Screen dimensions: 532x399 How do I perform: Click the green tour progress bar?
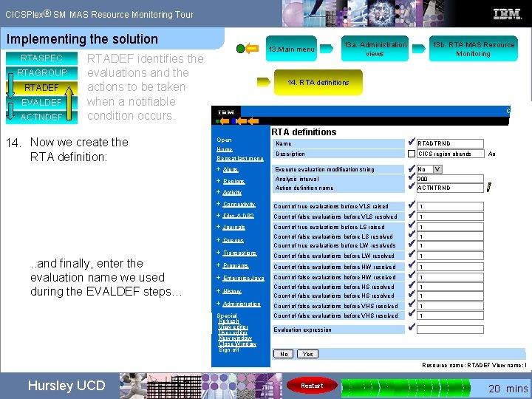406,386
